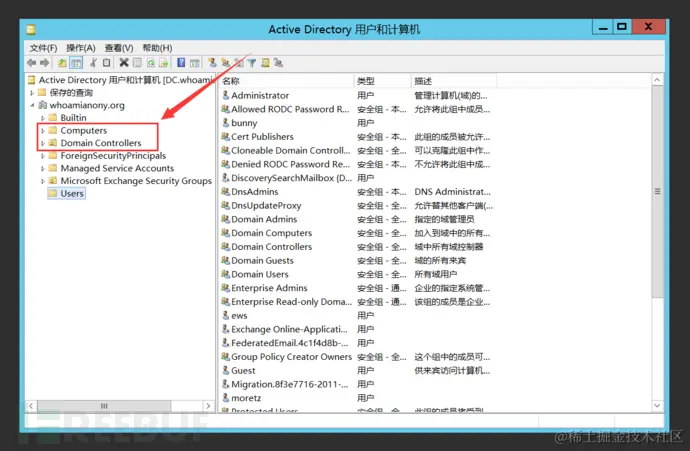
Task: Sort by the 名称 column header
Action: point(286,81)
